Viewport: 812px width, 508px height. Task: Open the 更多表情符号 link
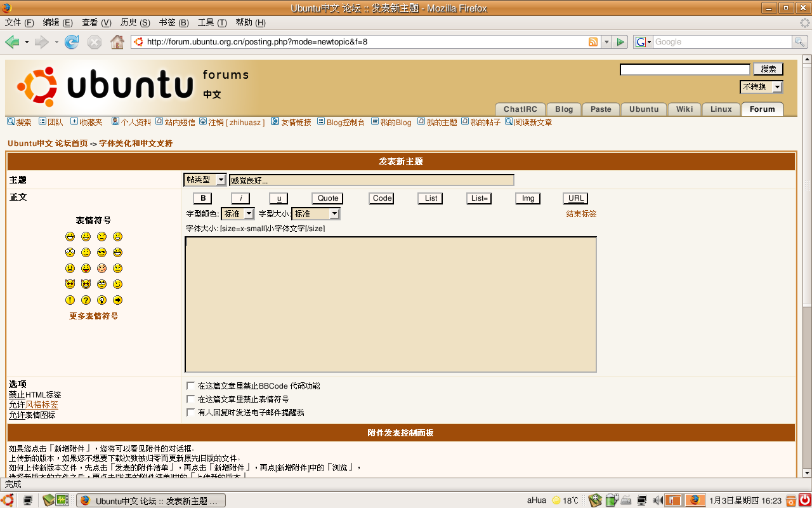point(93,316)
